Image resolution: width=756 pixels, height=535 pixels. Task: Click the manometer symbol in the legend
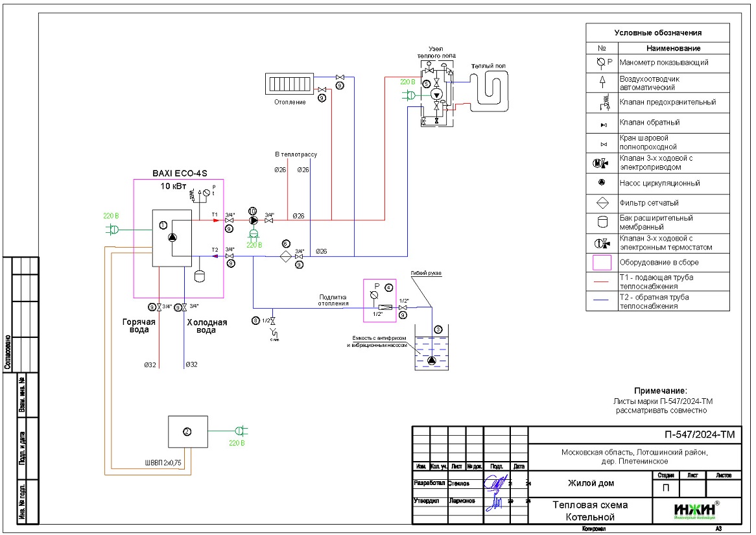pos(602,63)
